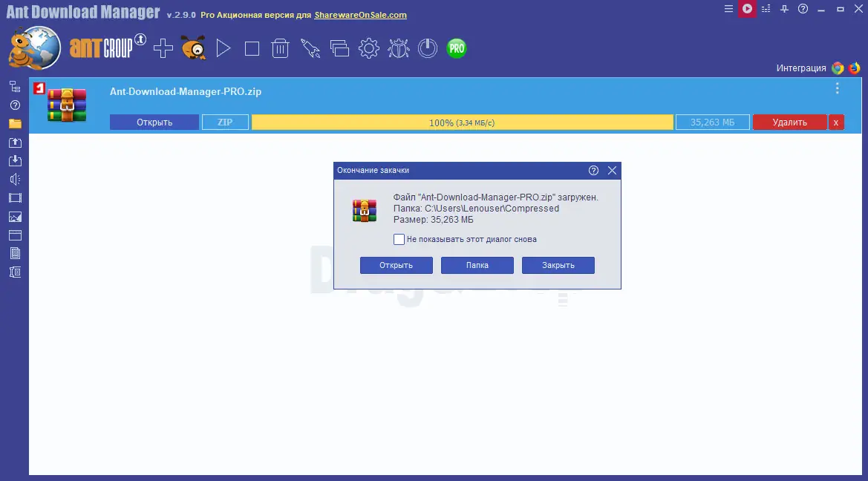Click the power button toolbar icon

428,48
